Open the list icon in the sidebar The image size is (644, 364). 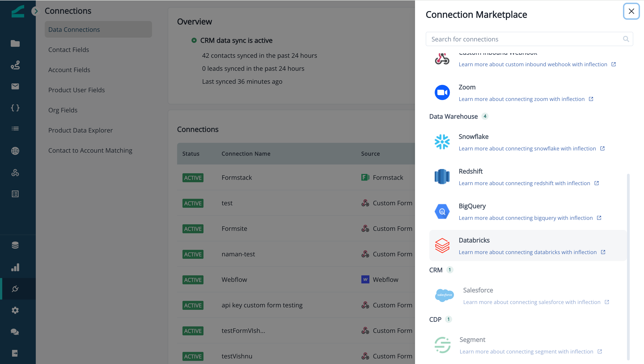(x=15, y=129)
